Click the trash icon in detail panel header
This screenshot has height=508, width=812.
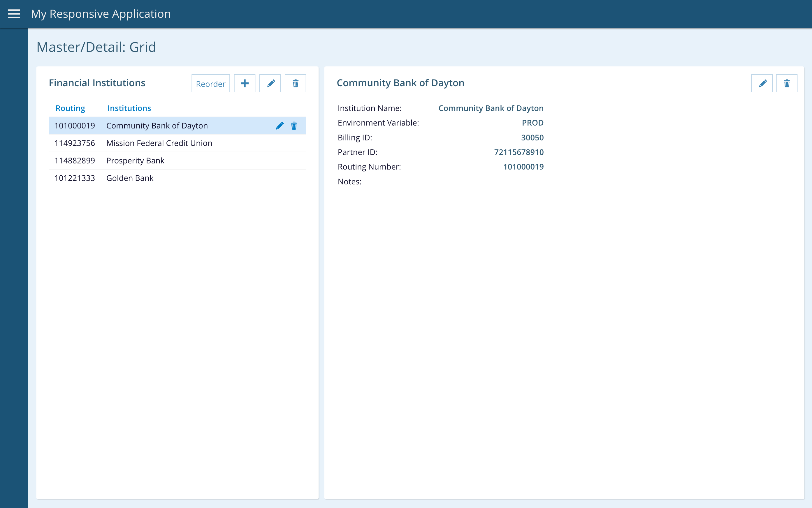click(786, 83)
